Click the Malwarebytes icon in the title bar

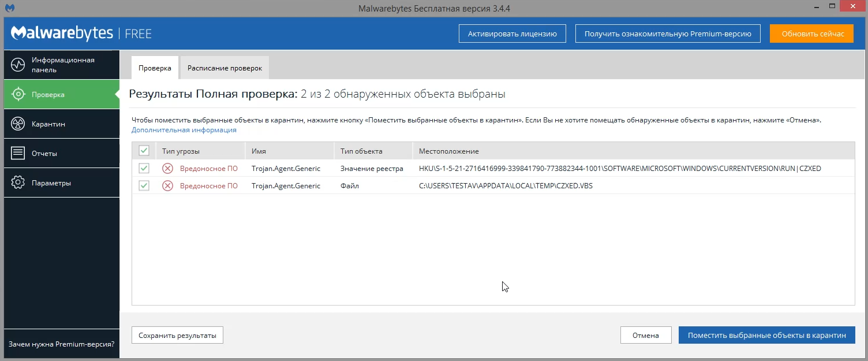(x=10, y=9)
